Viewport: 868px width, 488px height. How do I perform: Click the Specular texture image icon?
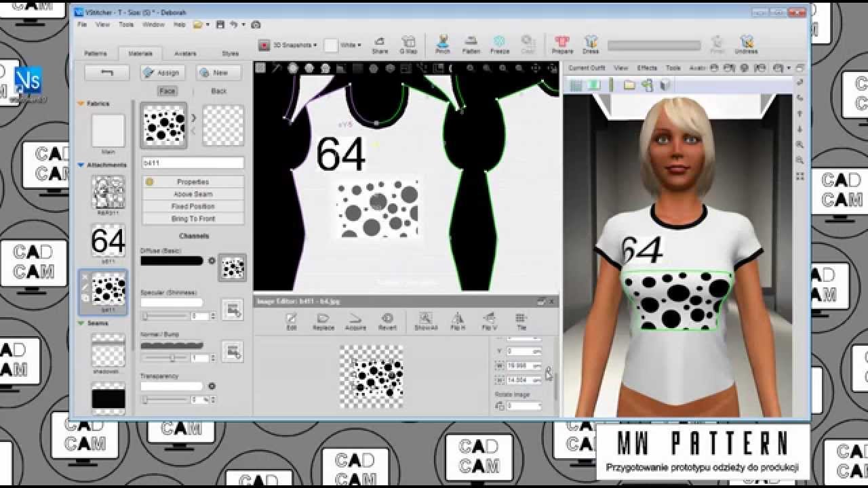pyautogui.click(x=233, y=310)
